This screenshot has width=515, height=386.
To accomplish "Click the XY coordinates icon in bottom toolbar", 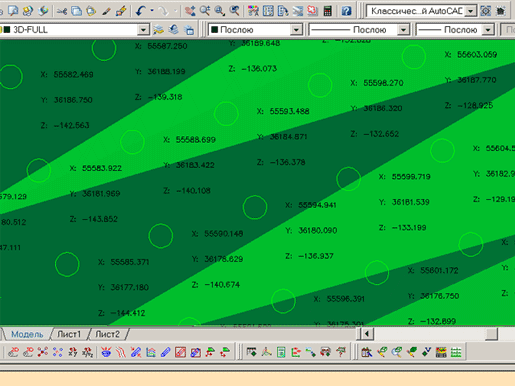I will click(x=72, y=352).
